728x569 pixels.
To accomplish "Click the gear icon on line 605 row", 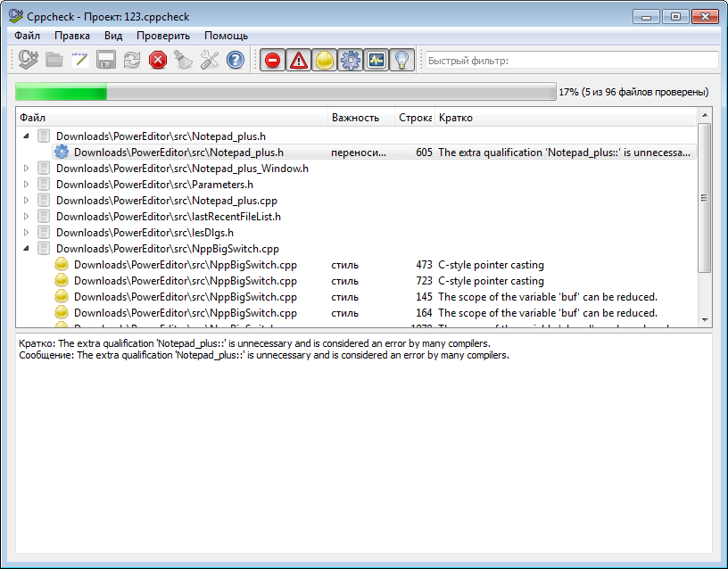I will [x=62, y=152].
